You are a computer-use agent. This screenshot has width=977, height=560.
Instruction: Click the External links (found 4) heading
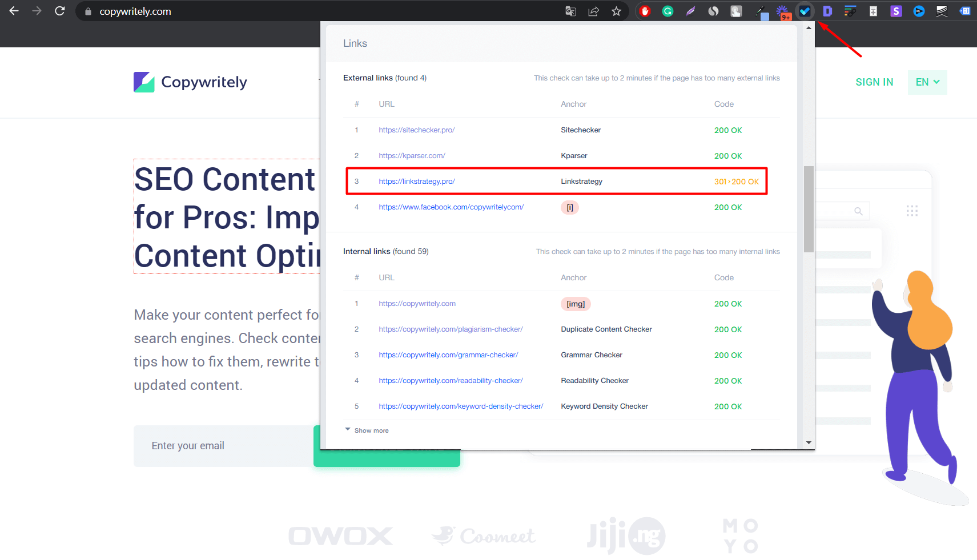tap(385, 78)
